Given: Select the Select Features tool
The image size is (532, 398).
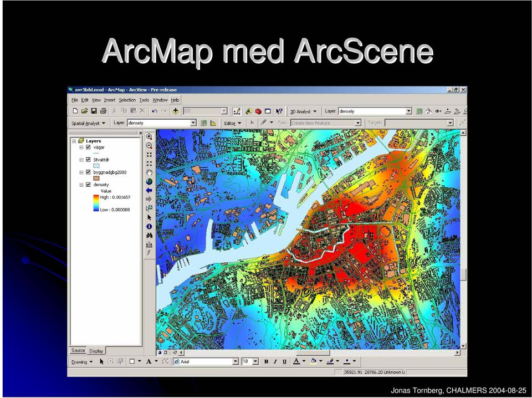Looking at the screenshot, I should tap(149, 208).
